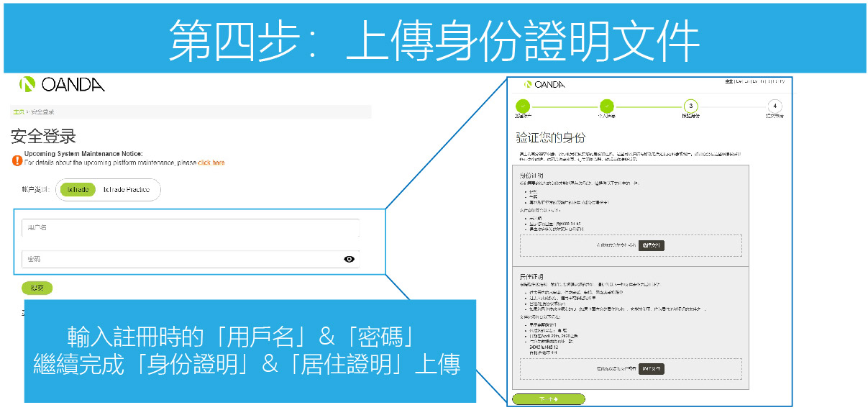The image size is (868, 410).
Task: Open language links at verification page top right
Action: point(755,82)
